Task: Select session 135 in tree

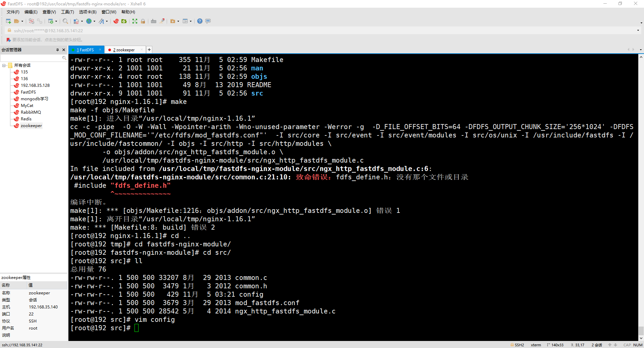Action: tap(24, 72)
